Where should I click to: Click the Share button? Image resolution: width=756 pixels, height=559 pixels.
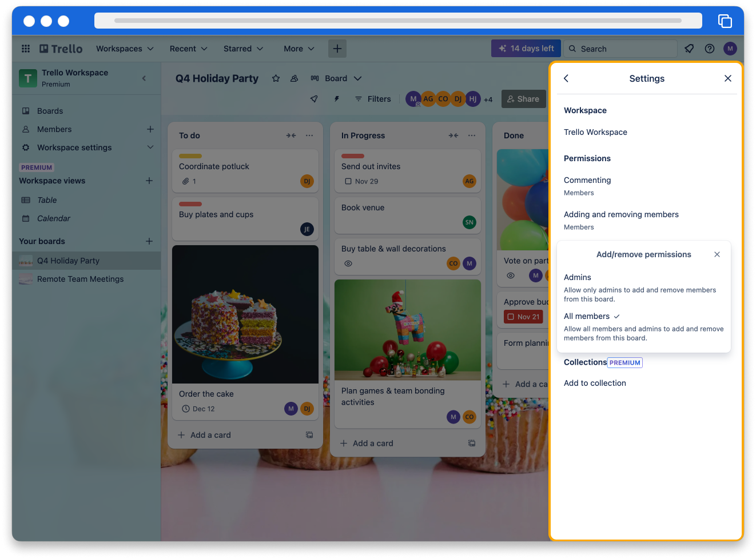tap(524, 99)
